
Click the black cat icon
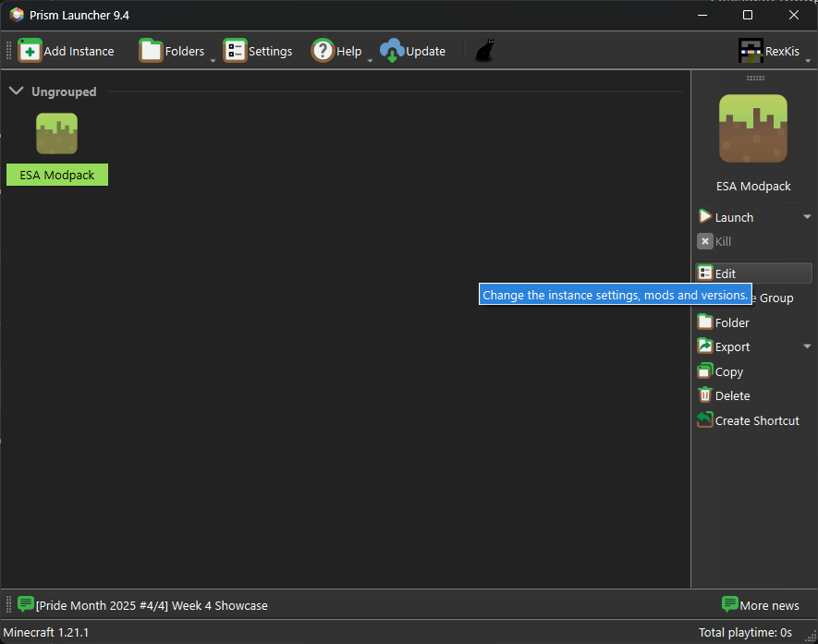pyautogui.click(x=484, y=51)
